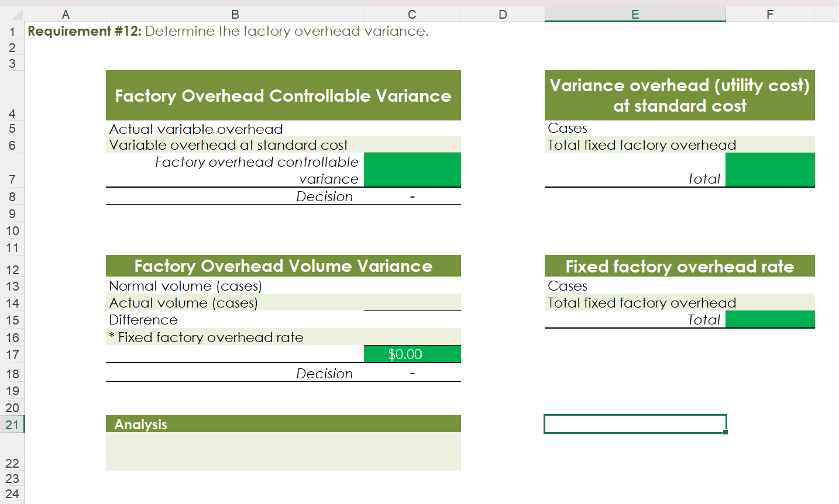Click the 'Normal volume (cases)' label
Image resolution: width=839 pixels, height=504 pixels.
(185, 286)
